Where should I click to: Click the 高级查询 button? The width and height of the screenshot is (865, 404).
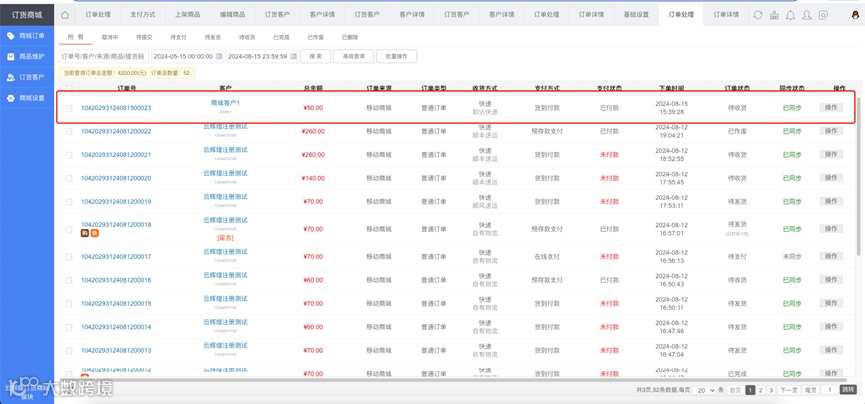(x=354, y=56)
